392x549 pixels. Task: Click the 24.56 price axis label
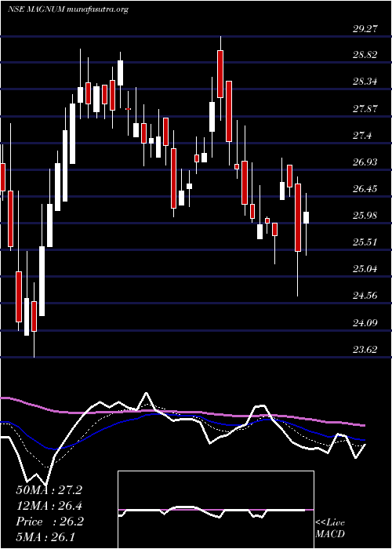click(x=365, y=296)
